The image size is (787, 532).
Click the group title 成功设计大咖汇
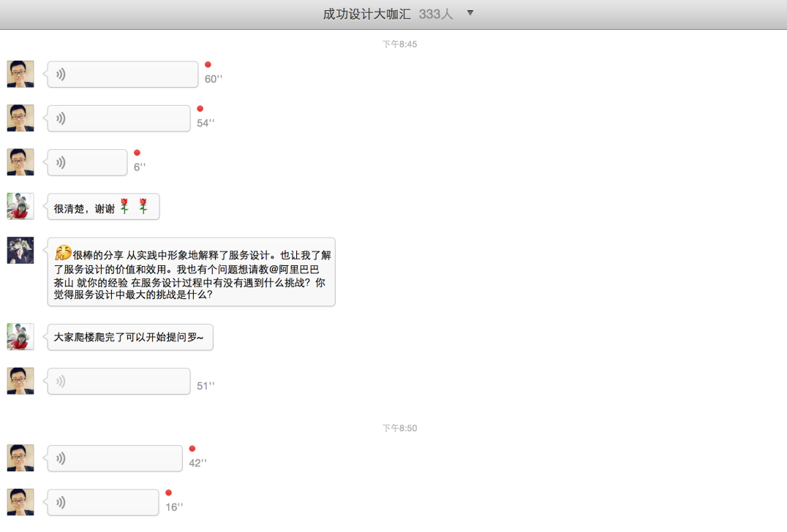pyautogui.click(x=366, y=14)
